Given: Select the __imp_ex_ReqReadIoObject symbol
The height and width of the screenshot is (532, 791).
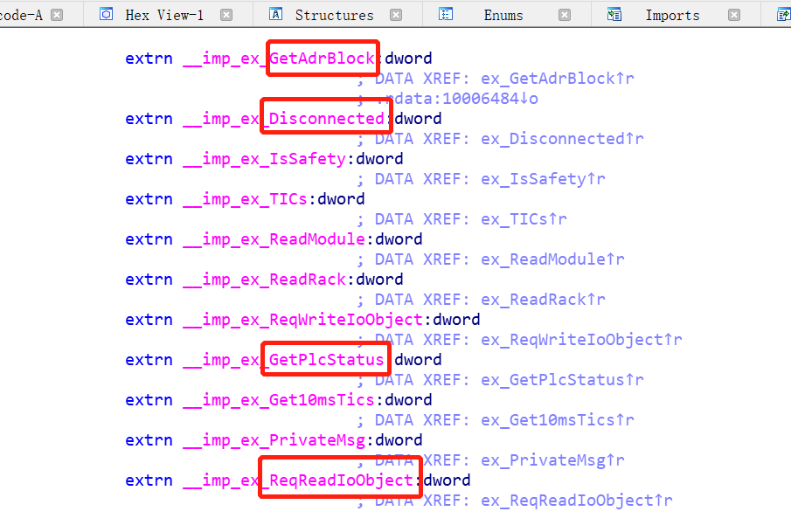Looking at the screenshot, I should [298, 480].
